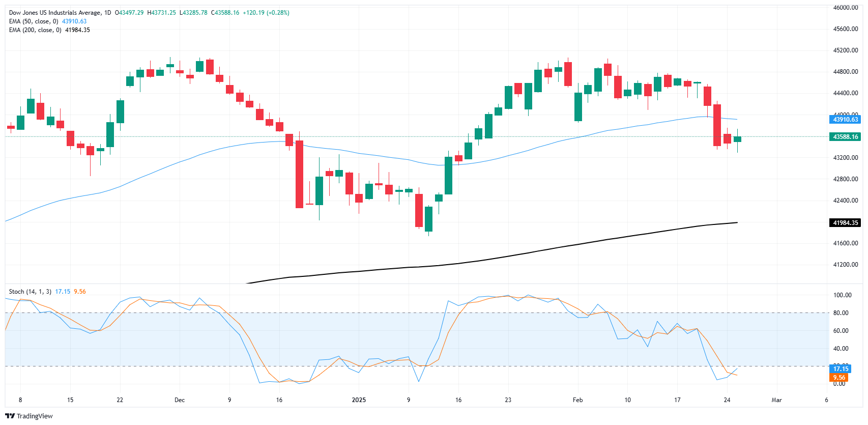This screenshot has width=868, height=425.
Task: Click the Feb label on time axis
Action: coord(577,400)
